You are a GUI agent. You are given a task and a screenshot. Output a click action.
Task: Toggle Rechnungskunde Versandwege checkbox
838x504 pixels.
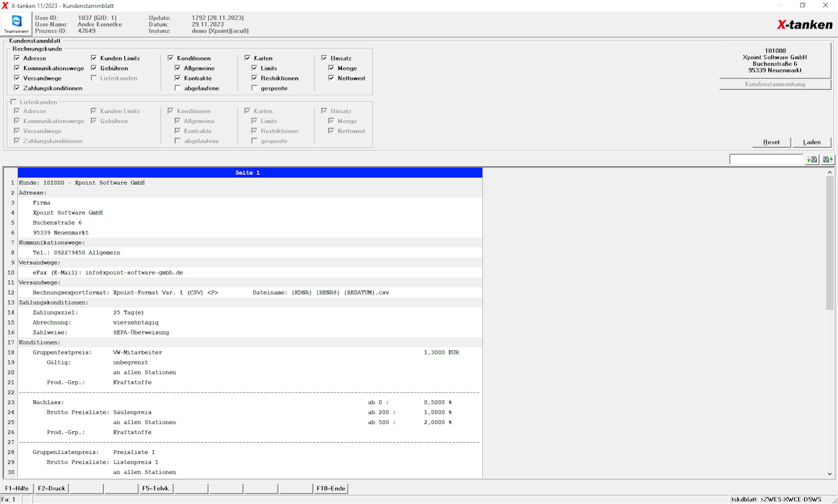[17, 78]
